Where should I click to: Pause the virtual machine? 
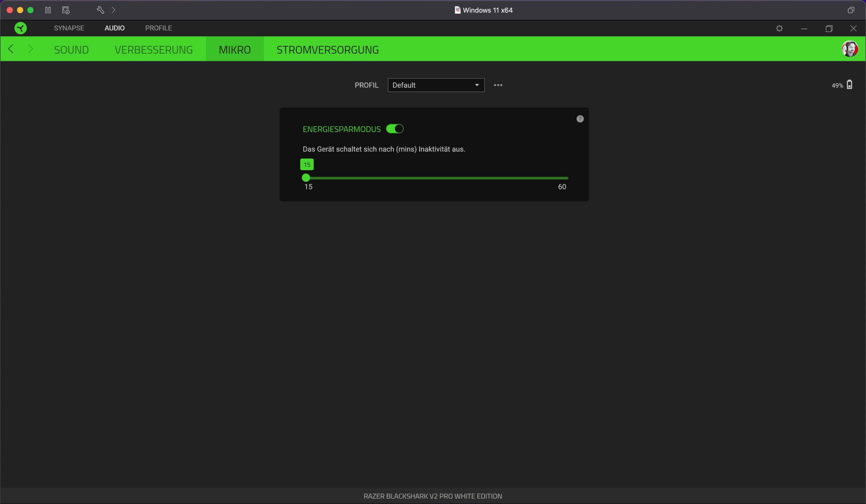tap(48, 10)
